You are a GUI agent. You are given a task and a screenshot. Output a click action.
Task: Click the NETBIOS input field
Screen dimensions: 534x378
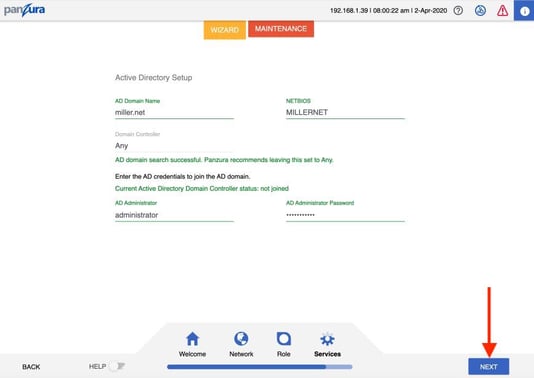[345, 112]
